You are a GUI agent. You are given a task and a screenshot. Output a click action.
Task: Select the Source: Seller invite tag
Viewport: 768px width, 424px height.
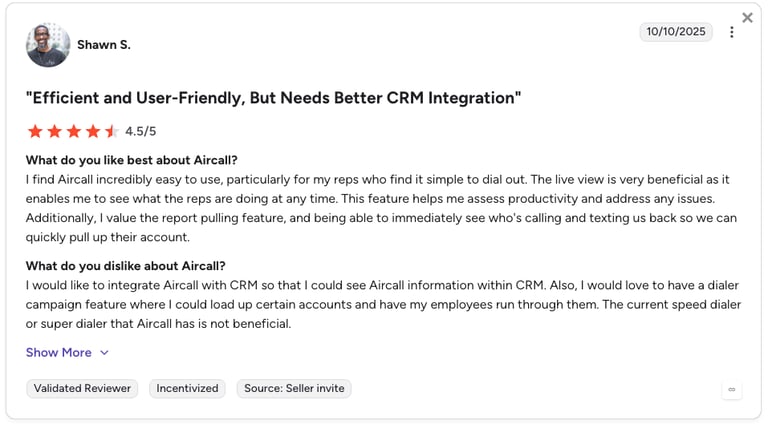(x=294, y=389)
